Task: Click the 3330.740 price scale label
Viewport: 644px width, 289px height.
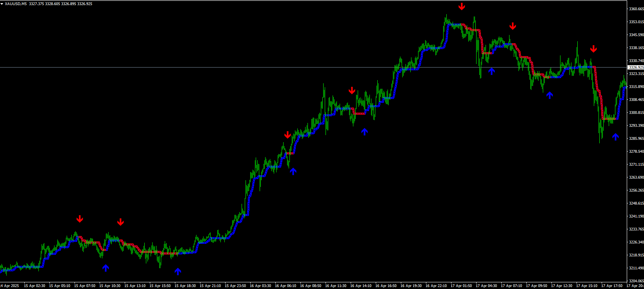Action: pyautogui.click(x=636, y=61)
